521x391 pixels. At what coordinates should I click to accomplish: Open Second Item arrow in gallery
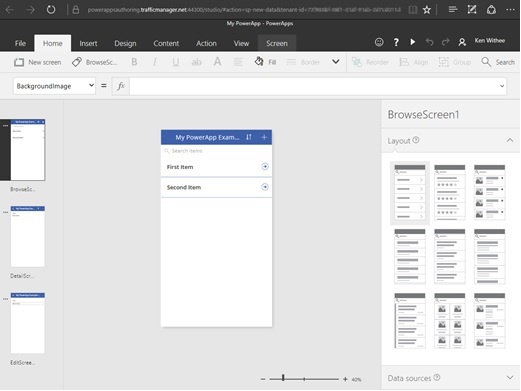coord(265,187)
